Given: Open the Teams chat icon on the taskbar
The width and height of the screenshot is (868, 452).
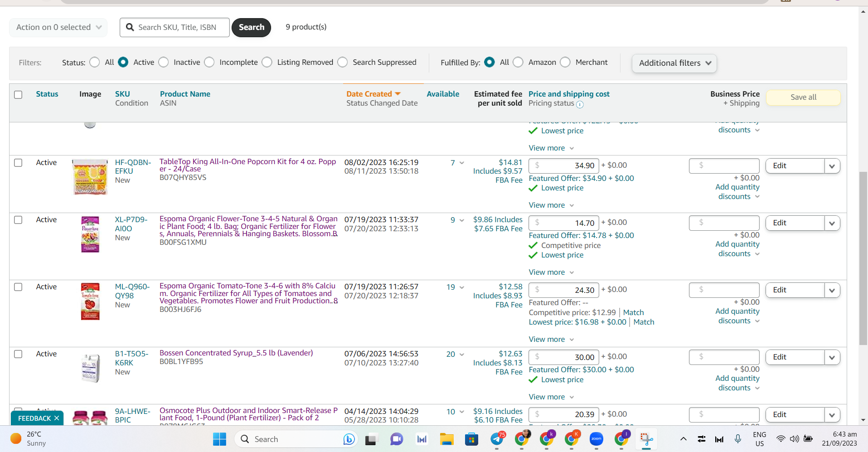Looking at the screenshot, I should tap(397, 439).
